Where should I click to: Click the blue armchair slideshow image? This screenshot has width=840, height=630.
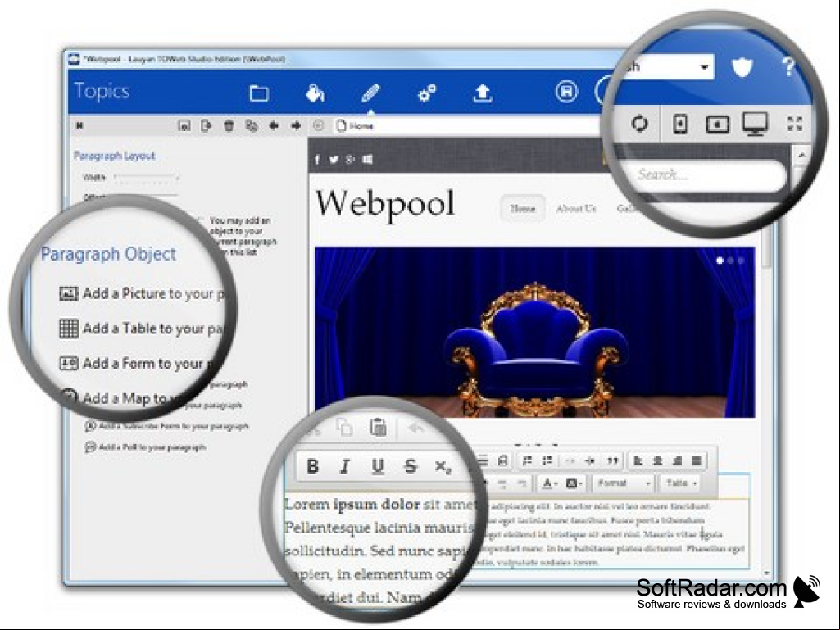pyautogui.click(x=534, y=332)
